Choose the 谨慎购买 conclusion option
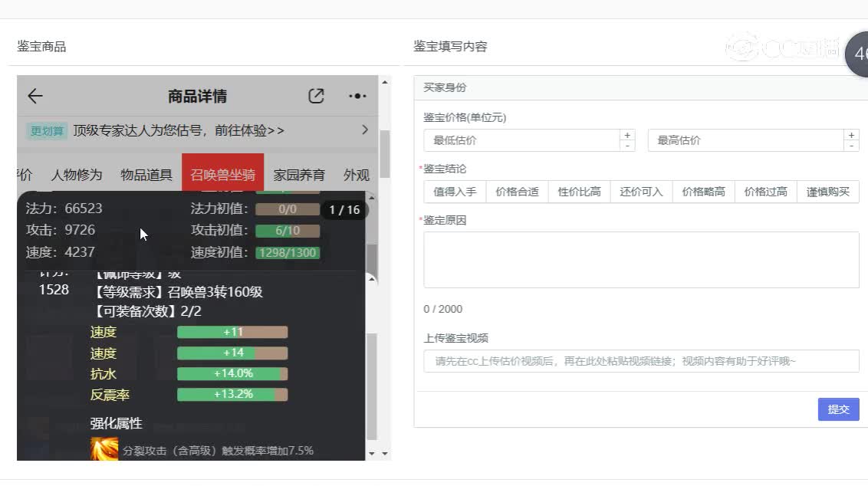 click(828, 192)
